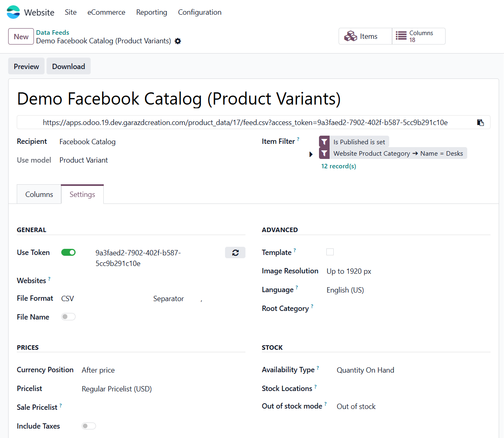Click the New button

21,37
